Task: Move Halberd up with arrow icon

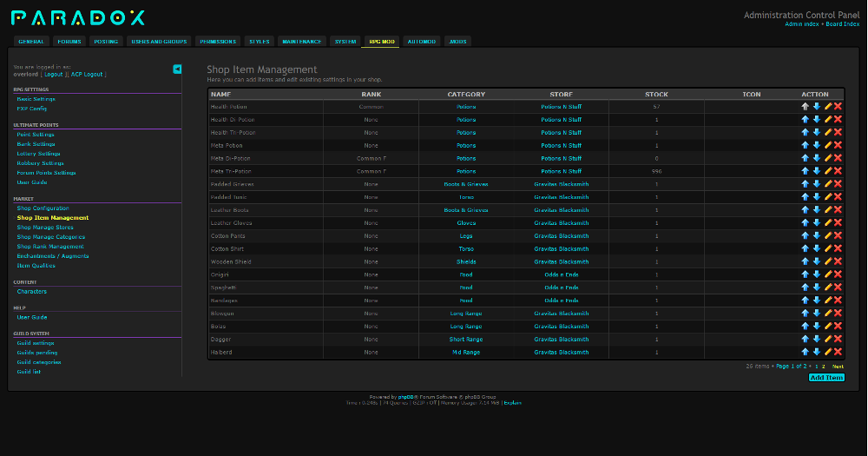Action: tap(805, 352)
